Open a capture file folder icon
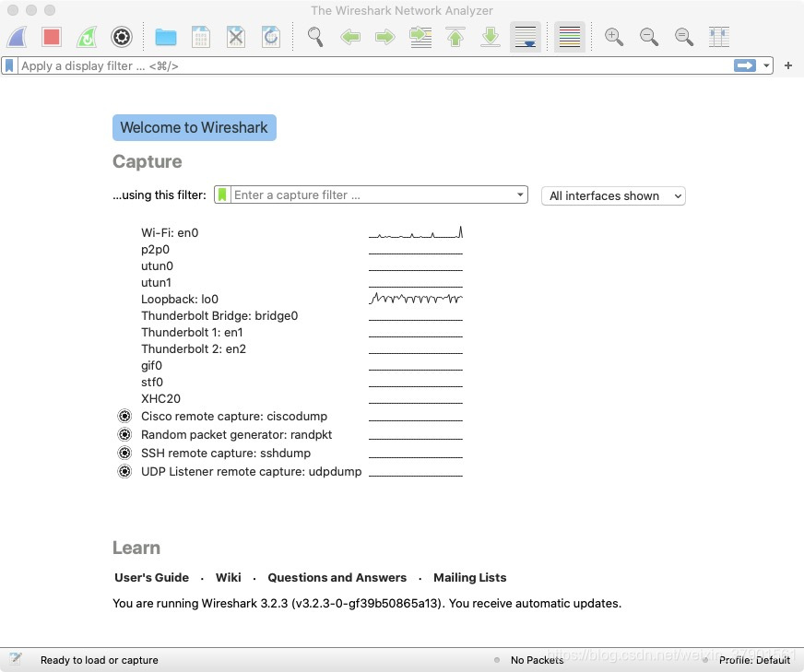 [x=166, y=37]
